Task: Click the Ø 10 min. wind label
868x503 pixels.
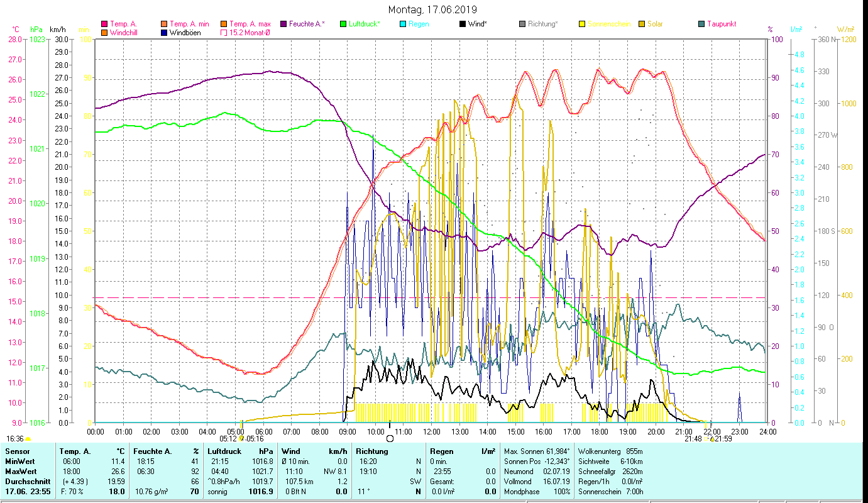Action: pyautogui.click(x=297, y=462)
